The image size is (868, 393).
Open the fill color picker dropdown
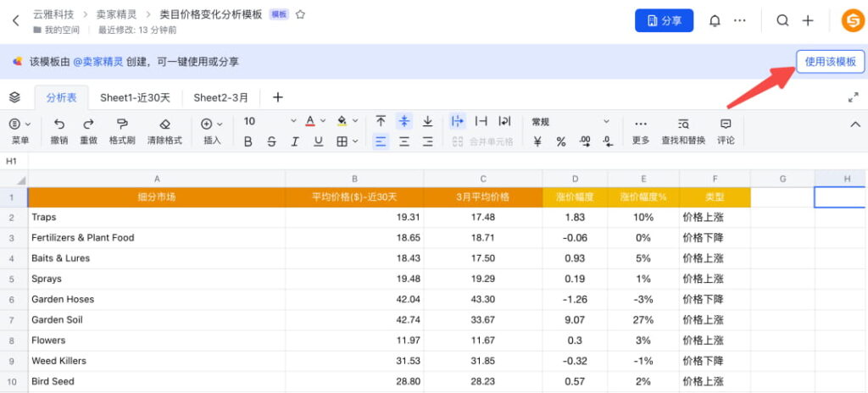[354, 121]
